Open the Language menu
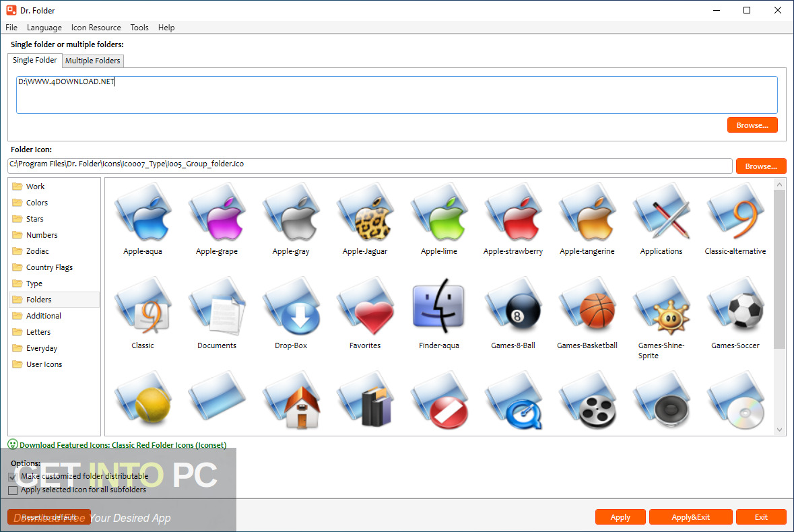794x532 pixels. coord(44,28)
